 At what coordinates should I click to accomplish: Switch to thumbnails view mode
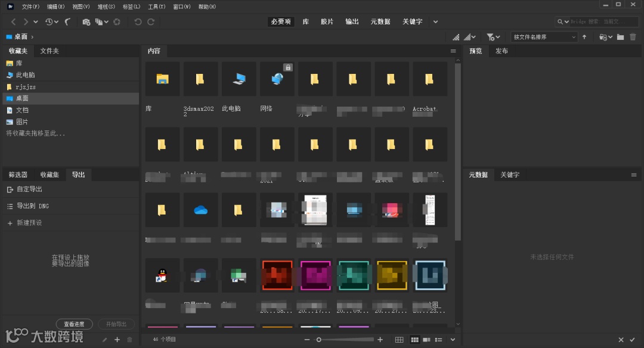click(415, 340)
